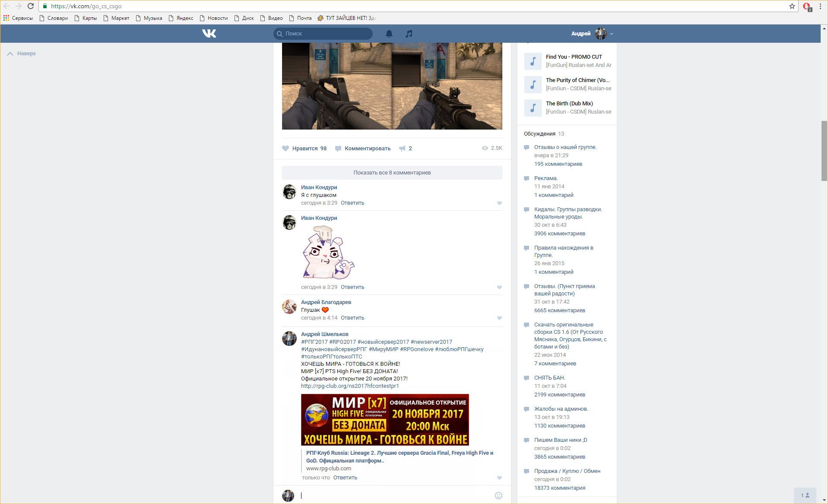Open the music player note icon
Image resolution: width=828 pixels, height=504 pixels.
(409, 34)
